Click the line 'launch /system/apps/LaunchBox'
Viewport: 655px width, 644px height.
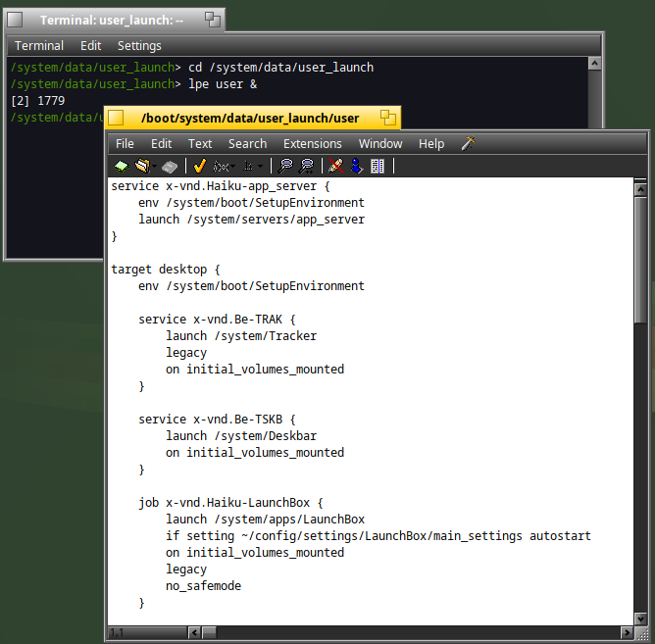[x=266, y=520]
